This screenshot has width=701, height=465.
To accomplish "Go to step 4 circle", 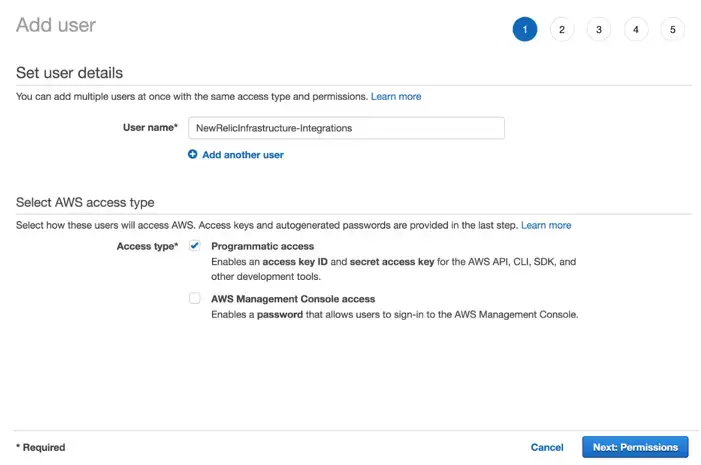I will (x=636, y=30).
